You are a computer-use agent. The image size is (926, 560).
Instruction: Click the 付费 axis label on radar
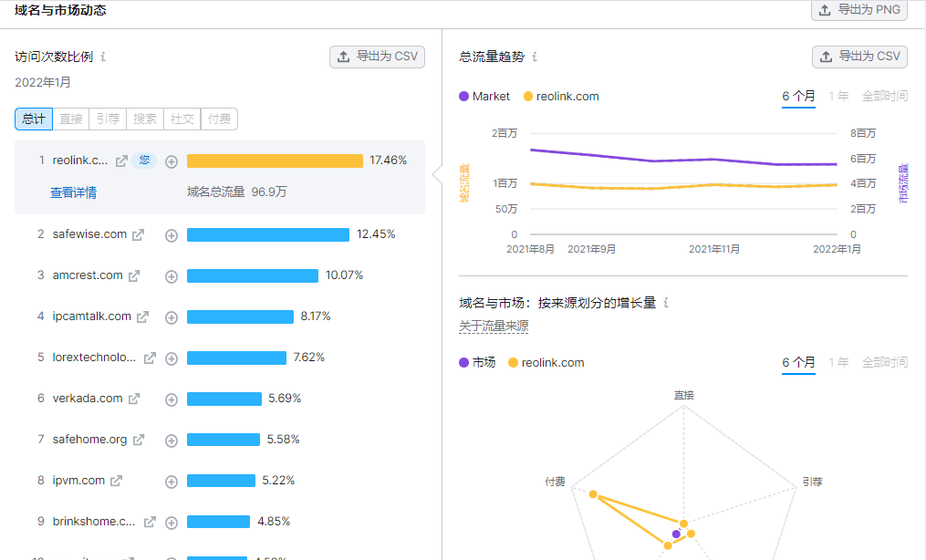click(x=555, y=482)
